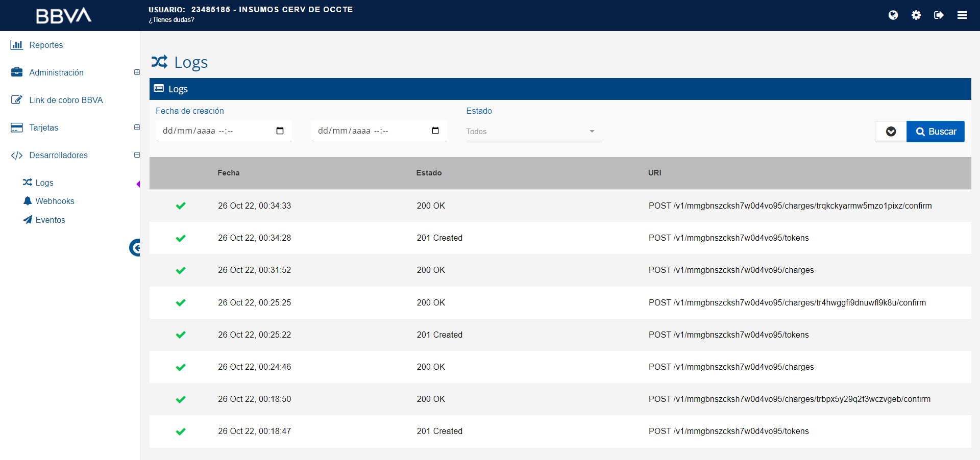This screenshot has width=980, height=460.
Task: Collapse the sidebar with the arrow button
Action: [135, 248]
